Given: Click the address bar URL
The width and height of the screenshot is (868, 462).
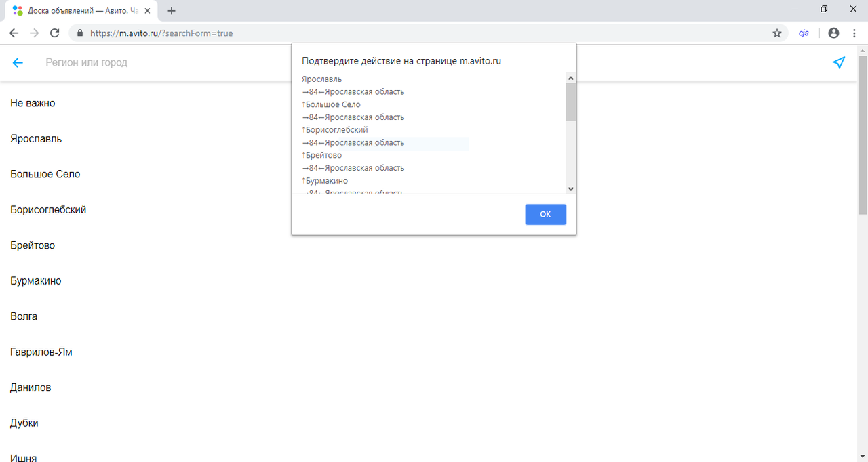Looking at the screenshot, I should tap(161, 33).
